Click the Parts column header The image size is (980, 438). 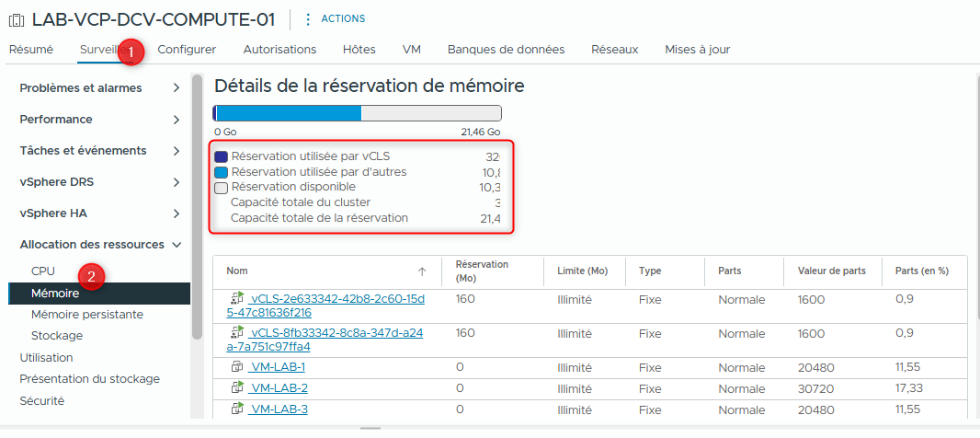click(x=730, y=271)
